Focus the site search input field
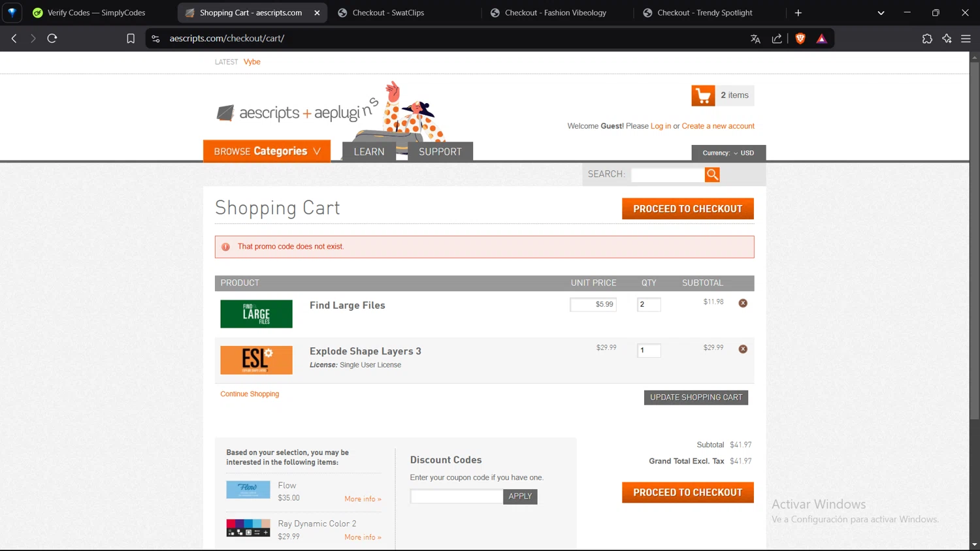 coord(668,174)
